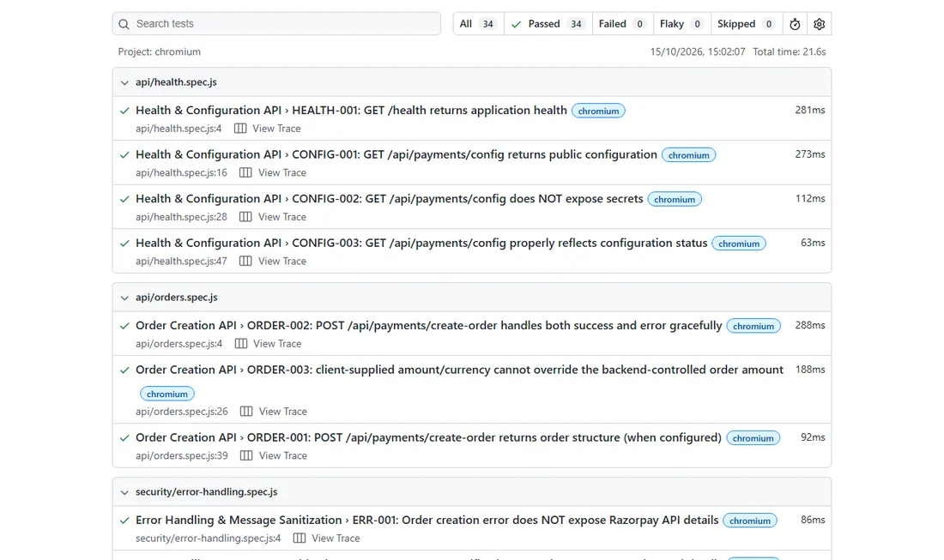Image resolution: width=944 pixels, height=560 pixels.
Task: Click trace icon beside api/orders.spec.js:39
Action: coord(246,456)
